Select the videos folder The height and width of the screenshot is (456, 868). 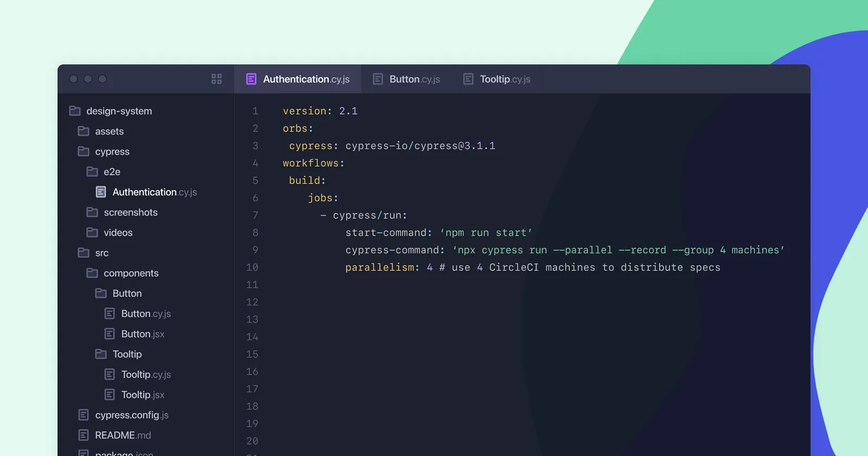118,233
